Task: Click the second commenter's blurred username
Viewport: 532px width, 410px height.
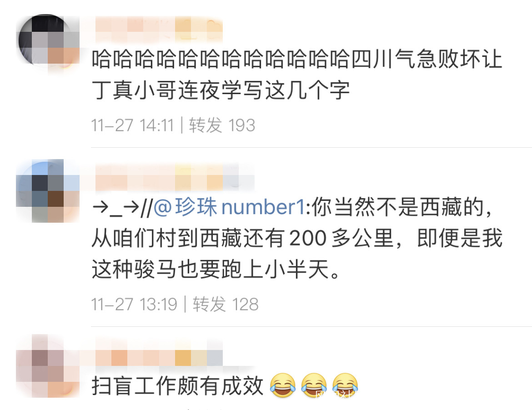Action: point(175,177)
